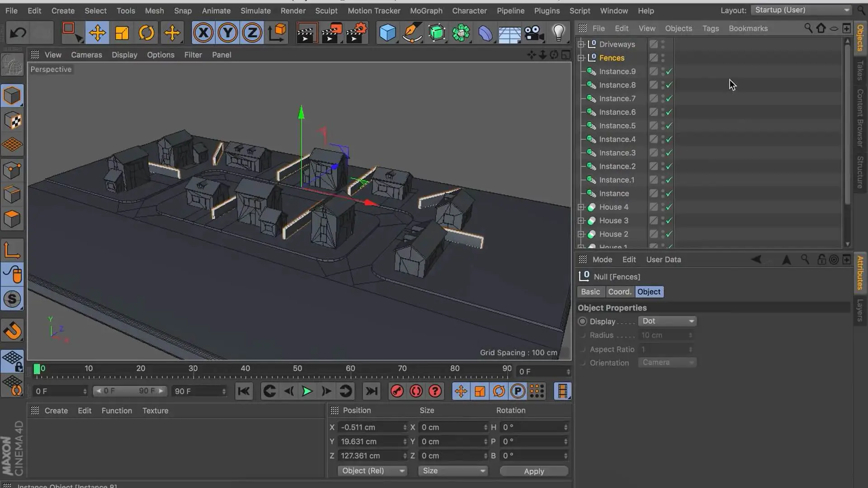Toggle the X axis lock
This screenshot has height=488, width=868.
coord(203,33)
